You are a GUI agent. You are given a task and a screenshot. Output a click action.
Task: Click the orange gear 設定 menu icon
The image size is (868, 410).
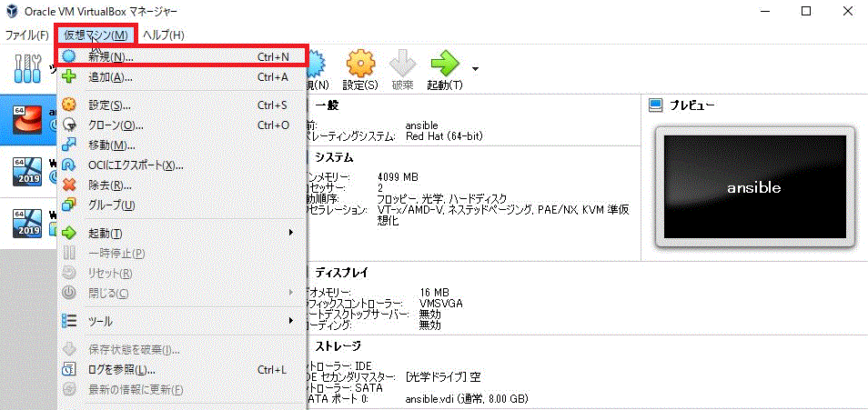pos(68,105)
